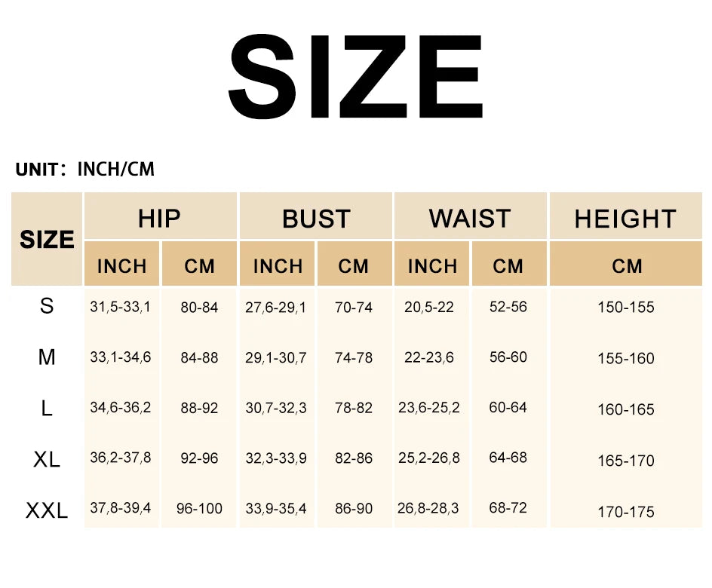This screenshot has width=712, height=588.
Task: Select the HIP column header
Action: (x=159, y=219)
